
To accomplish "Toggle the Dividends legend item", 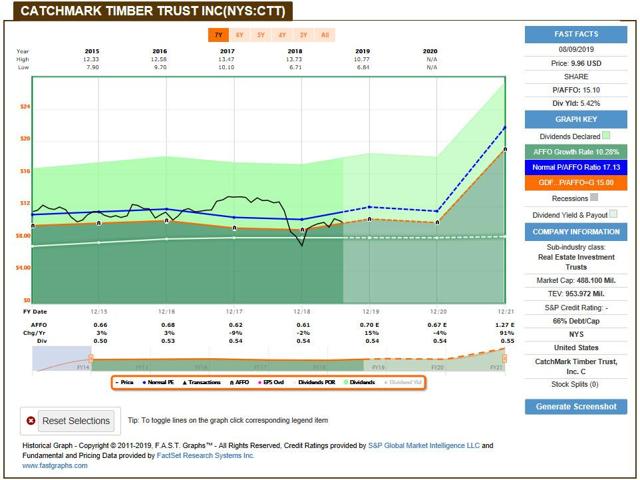I will (x=360, y=382).
